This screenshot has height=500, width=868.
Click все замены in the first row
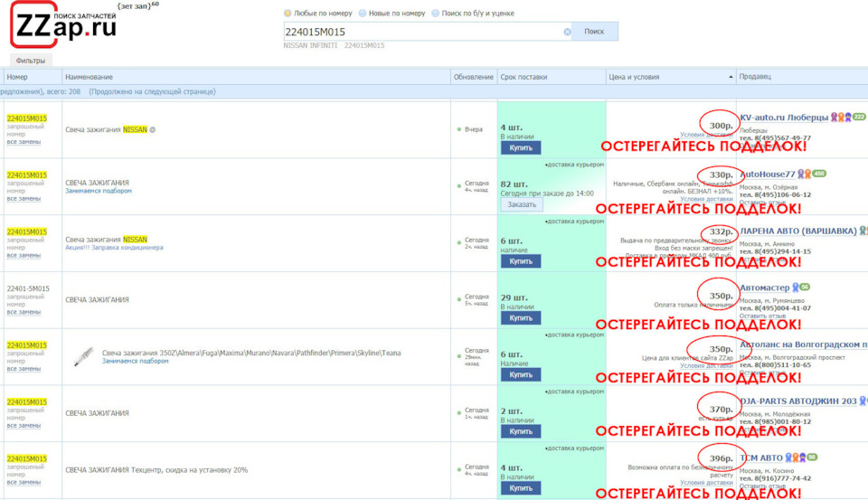click(24, 142)
